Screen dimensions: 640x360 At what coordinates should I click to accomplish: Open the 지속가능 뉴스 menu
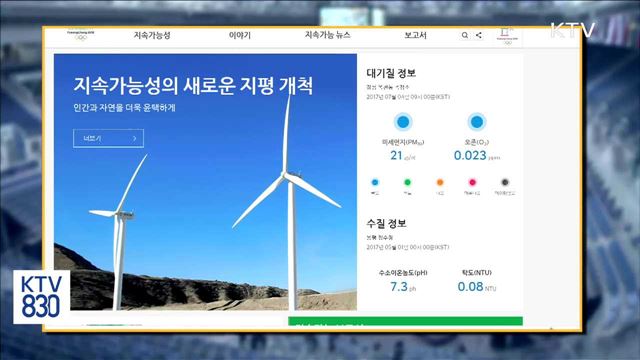coord(327,35)
